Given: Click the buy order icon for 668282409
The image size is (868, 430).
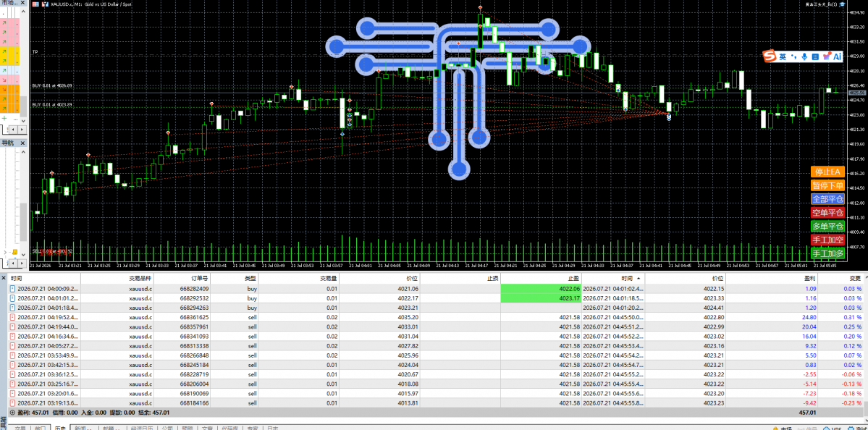Looking at the screenshot, I should (x=13, y=289).
